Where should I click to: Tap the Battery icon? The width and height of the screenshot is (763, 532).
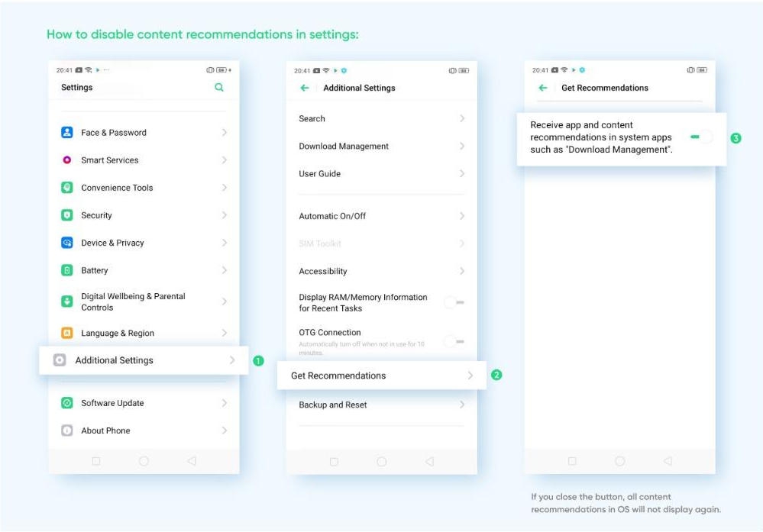(x=67, y=270)
